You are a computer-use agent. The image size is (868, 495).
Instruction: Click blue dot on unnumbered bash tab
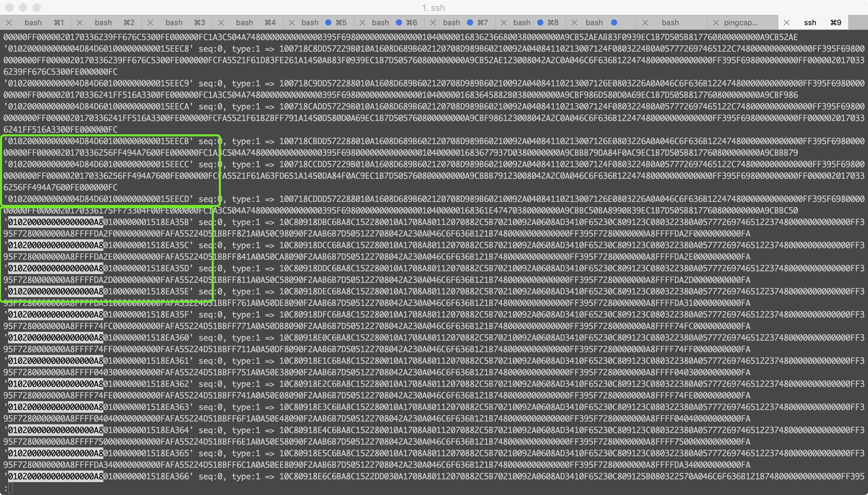(614, 22)
